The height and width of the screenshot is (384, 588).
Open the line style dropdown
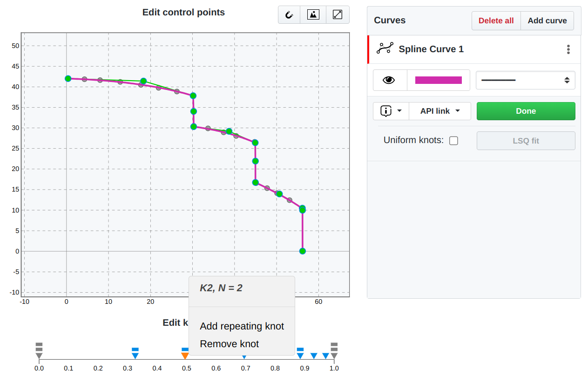click(x=525, y=80)
